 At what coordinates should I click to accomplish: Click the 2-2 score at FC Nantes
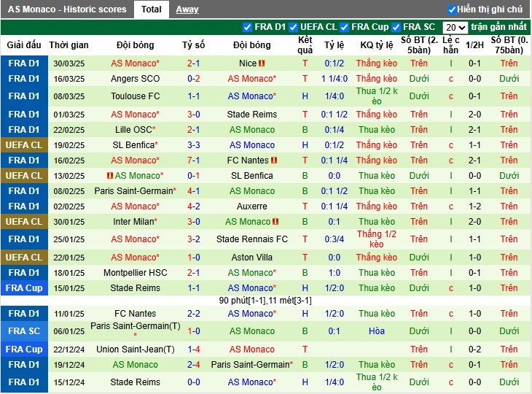(x=193, y=313)
